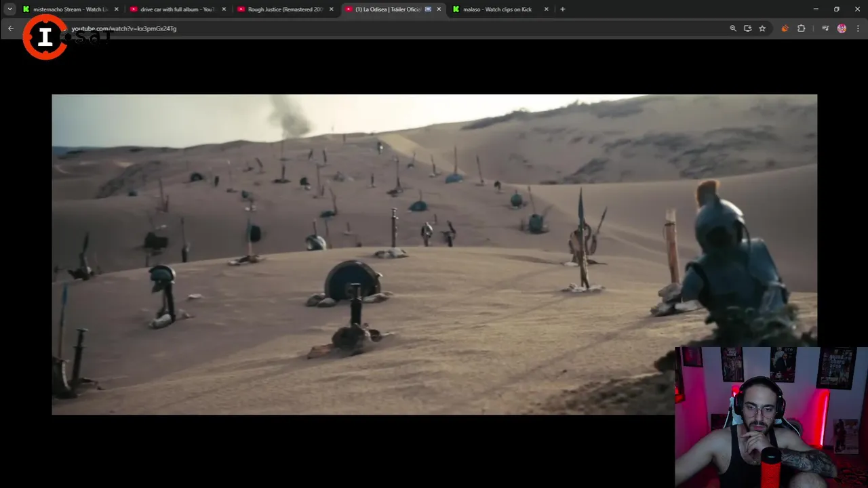868x488 pixels.
Task: Switch to the Rough Justice (Remastered) tab
Action: (x=285, y=9)
